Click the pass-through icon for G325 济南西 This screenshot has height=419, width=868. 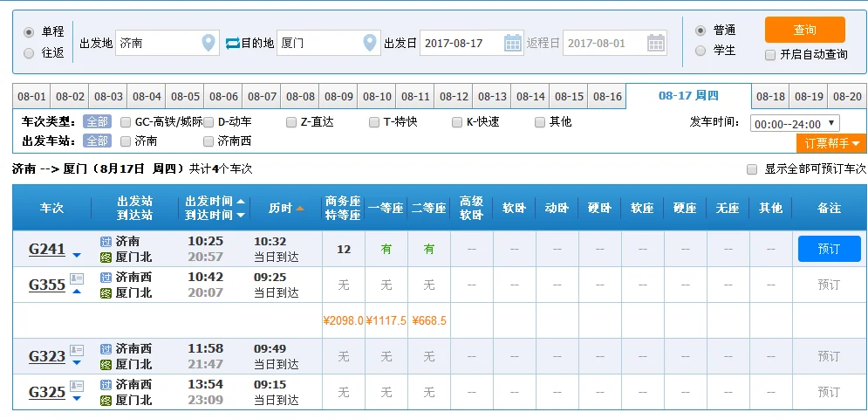(x=106, y=385)
